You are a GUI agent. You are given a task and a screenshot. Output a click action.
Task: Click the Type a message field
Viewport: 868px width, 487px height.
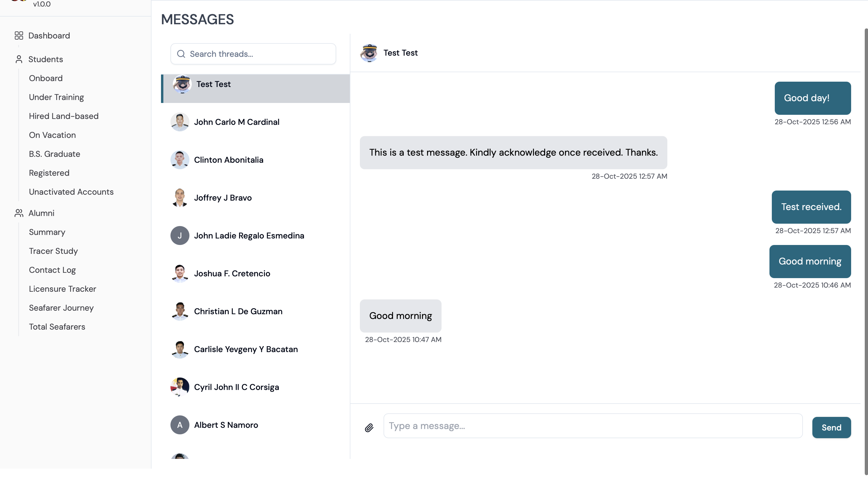593,426
